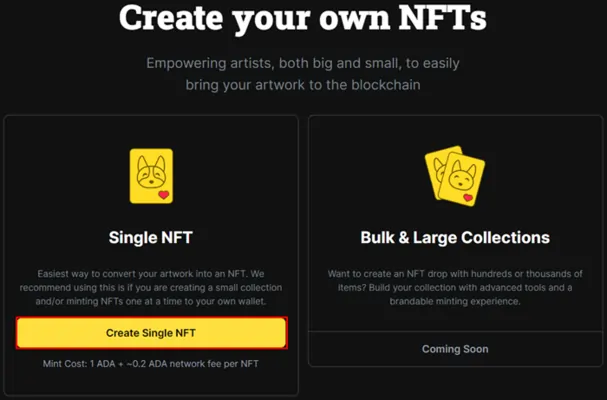The image size is (607, 400).
Task: Click the bring your artwork to the blockchain line
Action: coord(303,85)
